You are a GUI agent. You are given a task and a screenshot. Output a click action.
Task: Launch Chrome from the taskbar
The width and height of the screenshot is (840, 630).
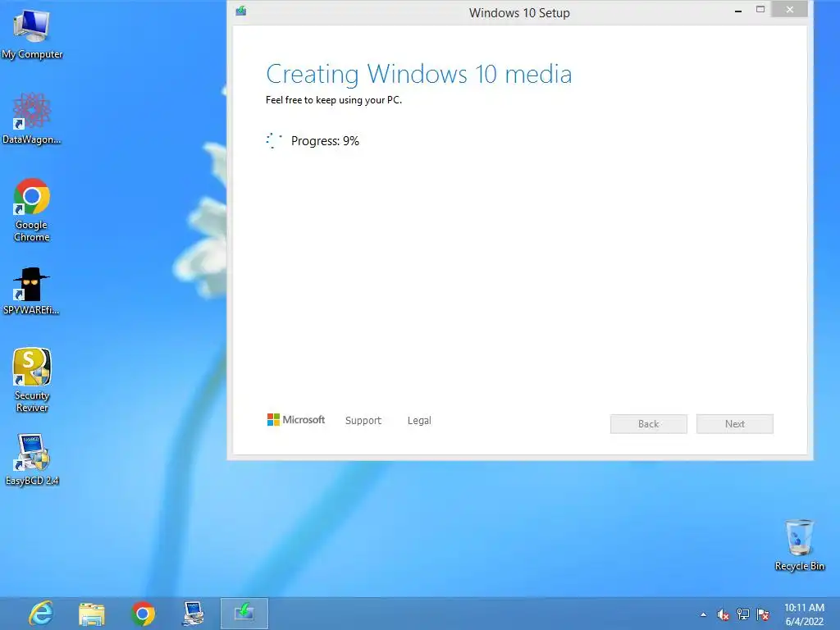[143, 614]
